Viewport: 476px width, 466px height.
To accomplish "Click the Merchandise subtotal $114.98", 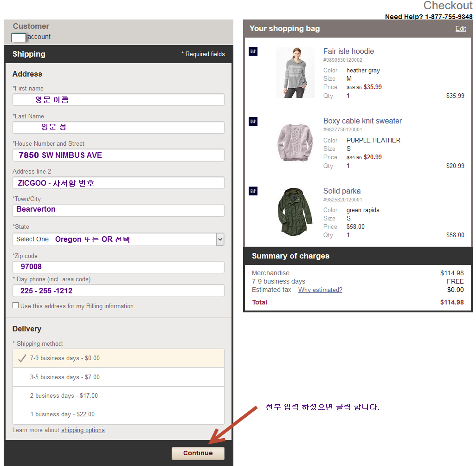I will click(x=452, y=273).
